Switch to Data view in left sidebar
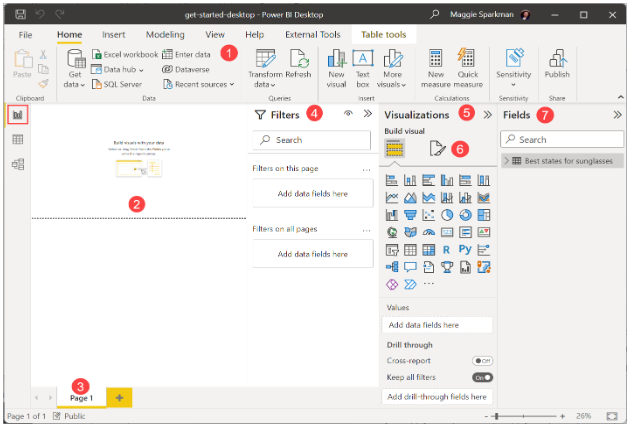Image resolution: width=636 pixels, height=431 pixels. 18,139
